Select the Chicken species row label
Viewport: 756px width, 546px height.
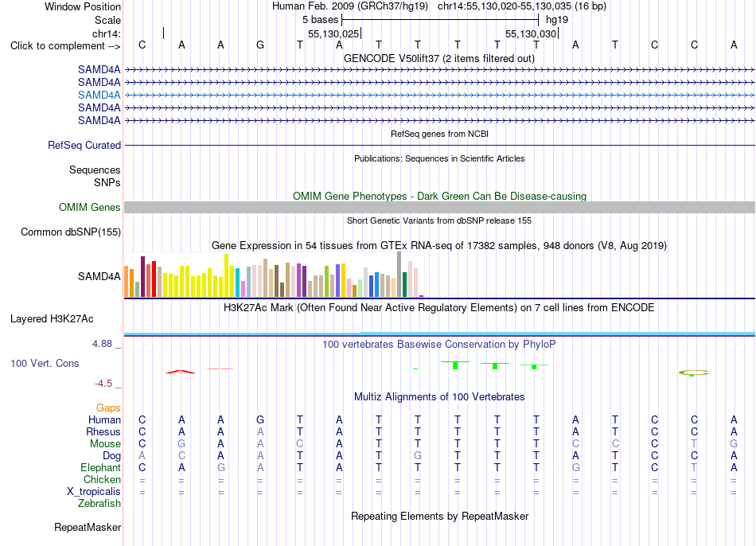102,479
